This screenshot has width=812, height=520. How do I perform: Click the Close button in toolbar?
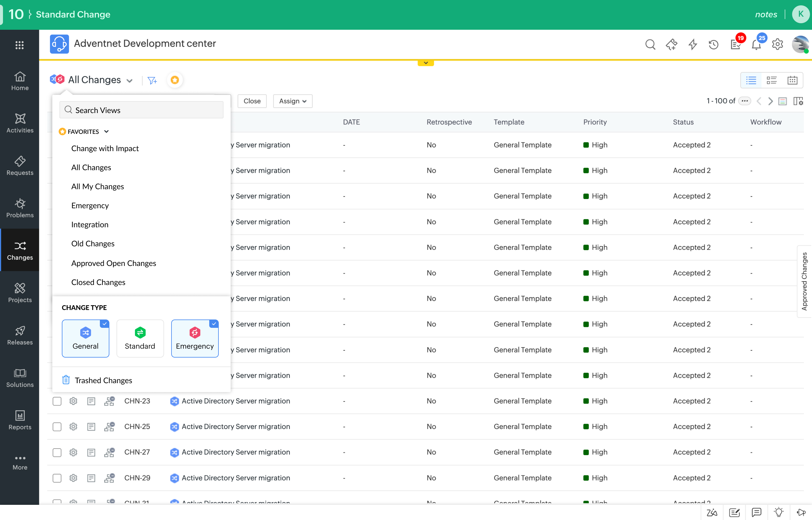(x=252, y=101)
